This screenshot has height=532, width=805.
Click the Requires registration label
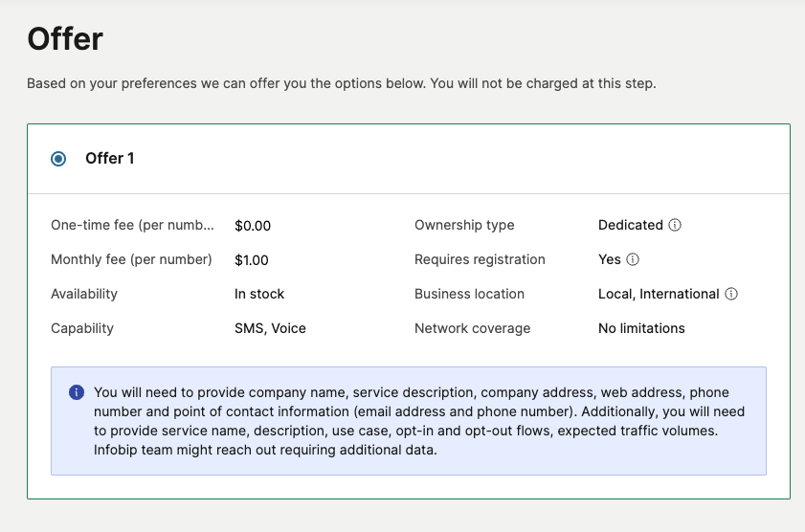point(480,259)
